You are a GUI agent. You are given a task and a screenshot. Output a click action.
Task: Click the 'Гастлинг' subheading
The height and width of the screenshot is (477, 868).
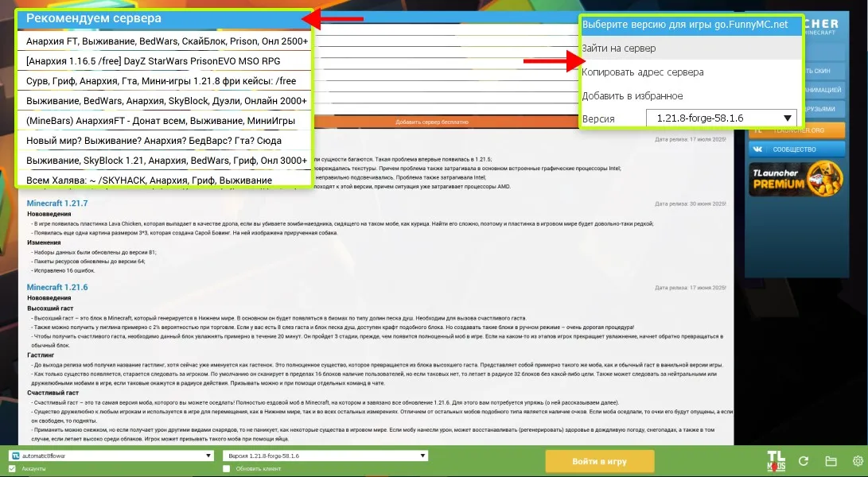(x=41, y=355)
